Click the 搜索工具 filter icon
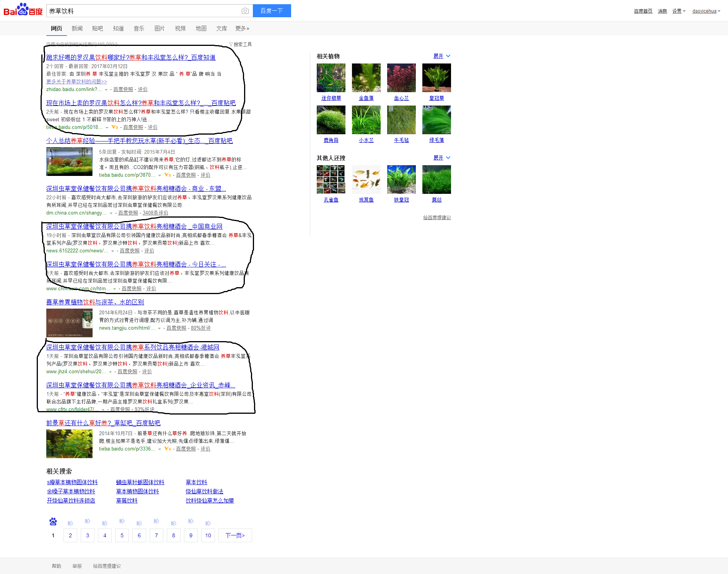This screenshot has height=574, width=728. click(231, 44)
